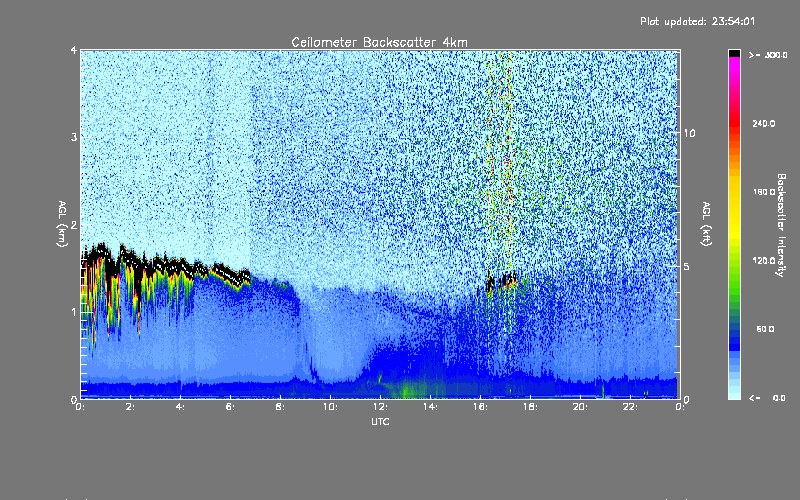Click the '14:' UTC time tick
The image size is (800, 500).
pos(431,407)
